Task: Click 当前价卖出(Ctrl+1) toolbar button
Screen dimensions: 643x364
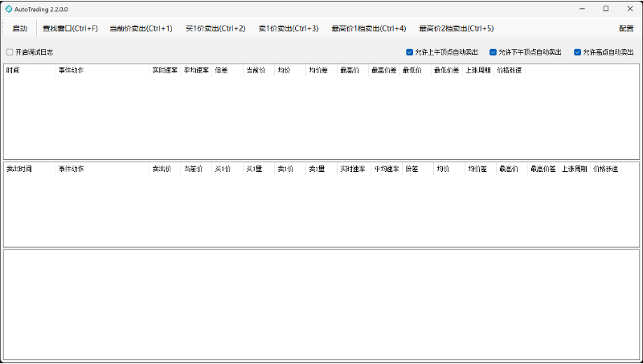Action: 141,28
